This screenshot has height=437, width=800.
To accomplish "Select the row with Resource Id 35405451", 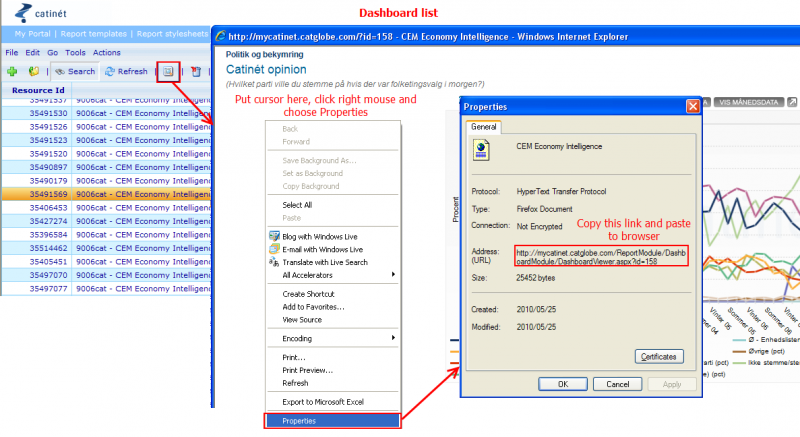I will [106, 262].
